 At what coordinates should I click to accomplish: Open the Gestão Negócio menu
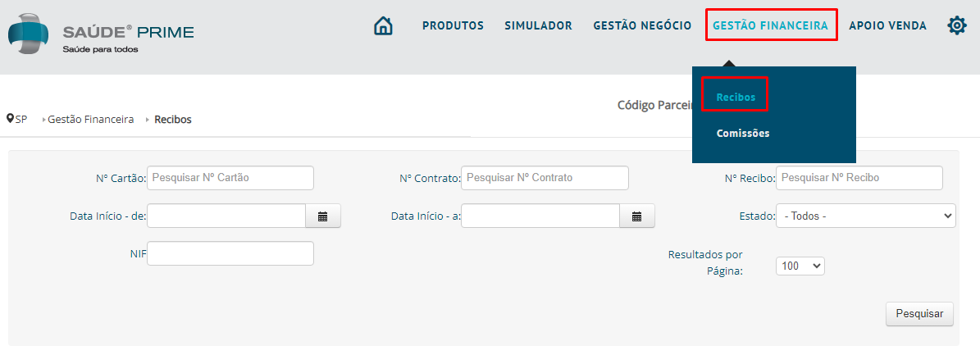click(x=642, y=25)
